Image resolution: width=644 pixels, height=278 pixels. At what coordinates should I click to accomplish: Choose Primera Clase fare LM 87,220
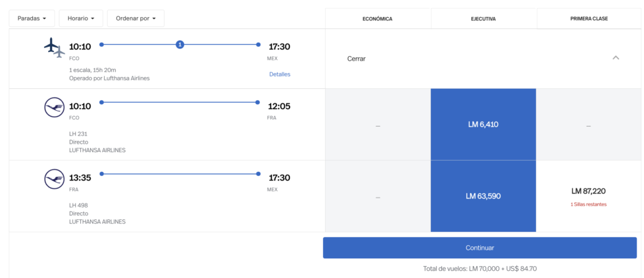coord(589,196)
